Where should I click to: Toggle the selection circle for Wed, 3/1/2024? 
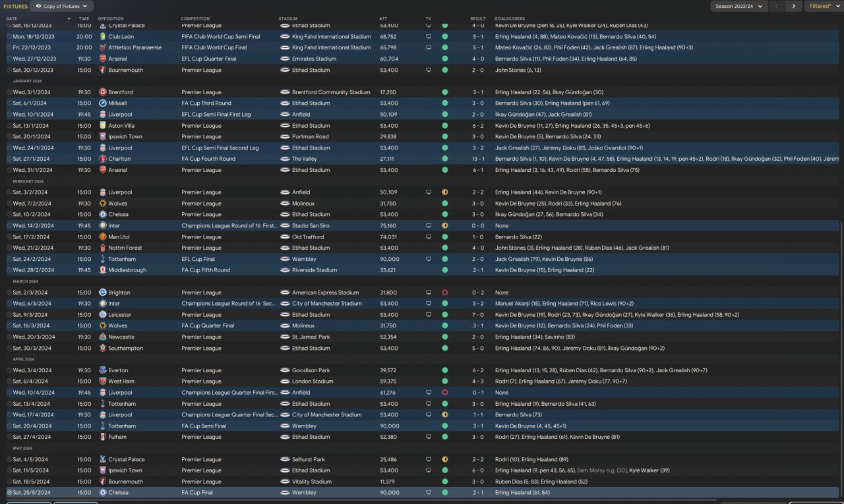click(x=9, y=92)
